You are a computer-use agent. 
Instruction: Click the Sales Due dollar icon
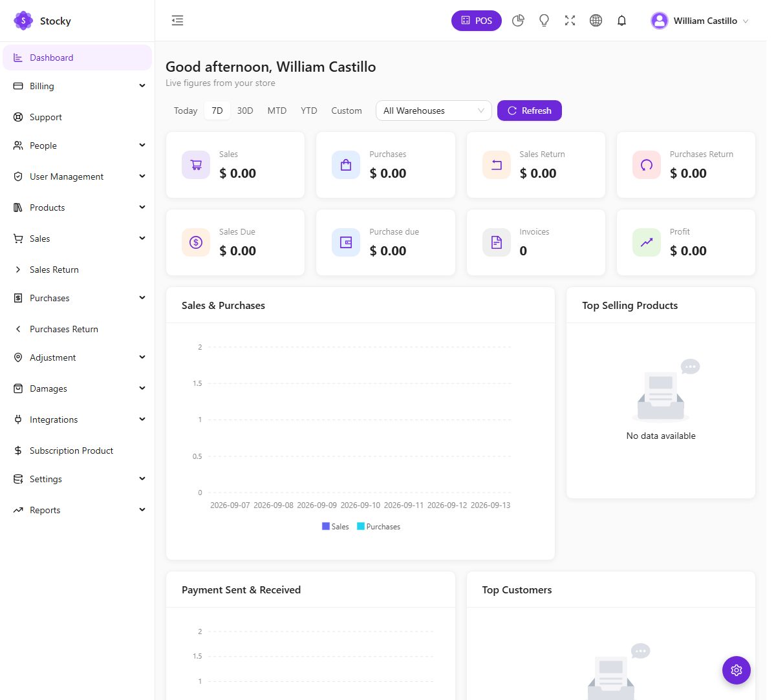[196, 242]
